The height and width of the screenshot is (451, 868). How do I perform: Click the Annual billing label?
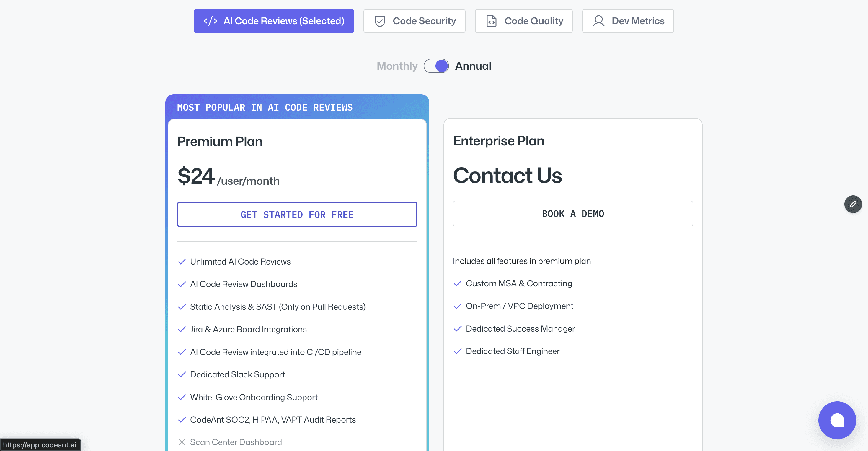tap(473, 66)
